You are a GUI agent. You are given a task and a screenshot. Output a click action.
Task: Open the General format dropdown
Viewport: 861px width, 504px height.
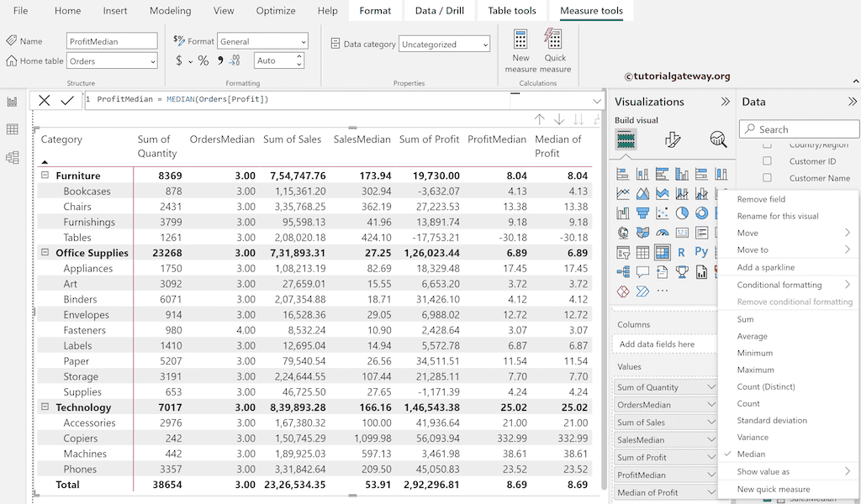tap(304, 40)
